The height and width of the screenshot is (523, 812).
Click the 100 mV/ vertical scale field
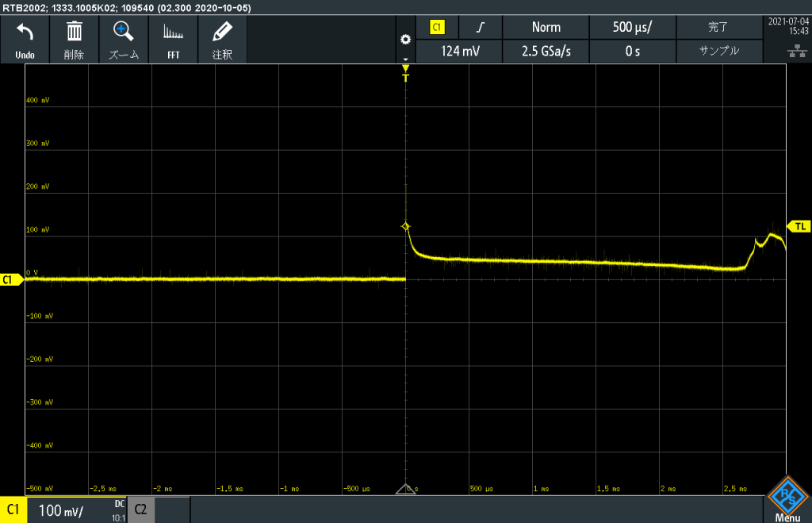(62, 510)
